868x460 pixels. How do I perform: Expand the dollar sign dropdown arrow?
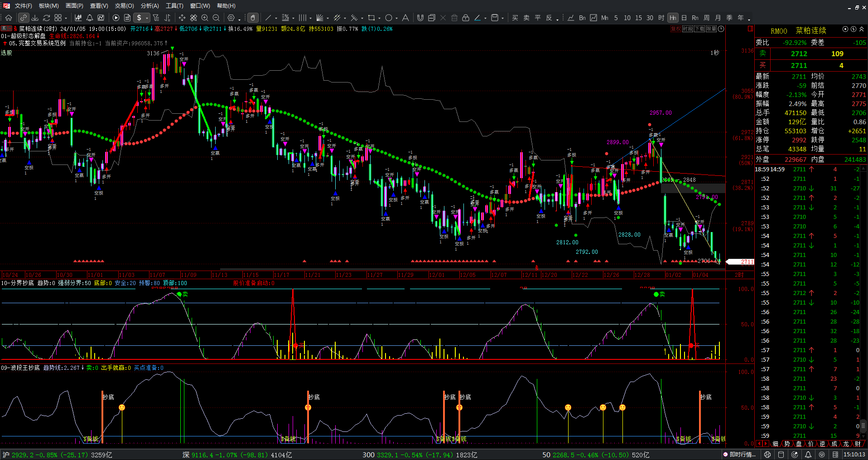pos(147,18)
